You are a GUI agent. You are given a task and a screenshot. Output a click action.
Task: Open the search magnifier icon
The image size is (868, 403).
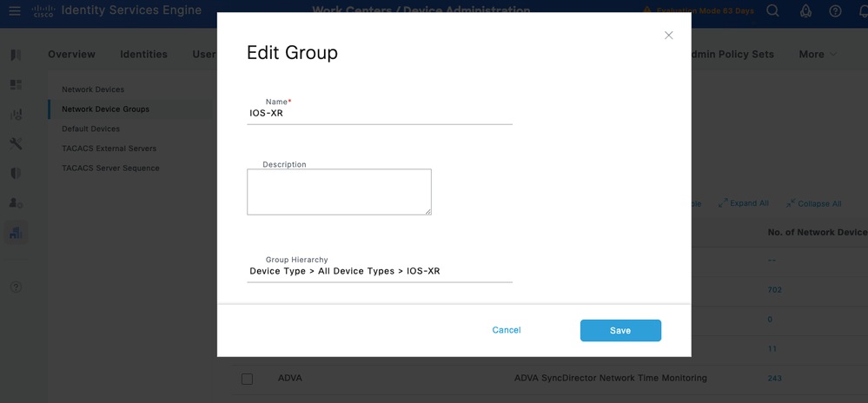[772, 10]
